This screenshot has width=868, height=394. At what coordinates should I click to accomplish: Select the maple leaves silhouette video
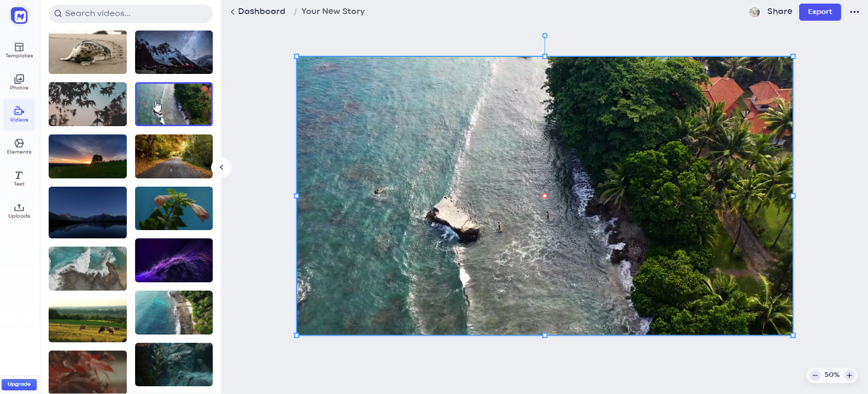click(x=87, y=104)
